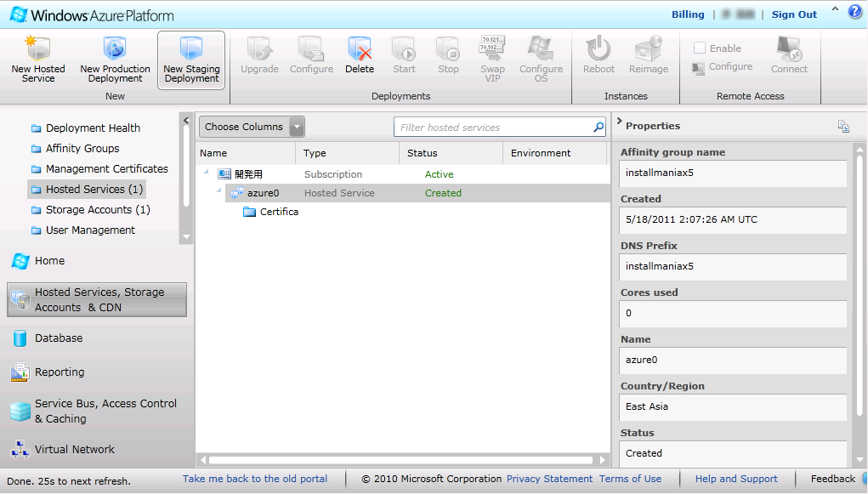Open the Home section

click(x=37, y=261)
